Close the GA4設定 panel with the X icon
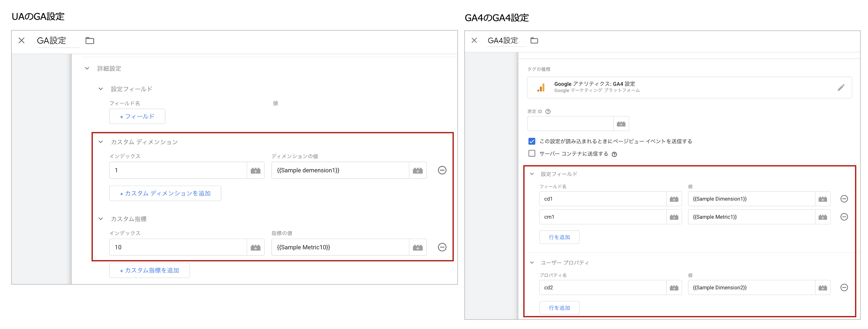Screen dimensions: 868x329 point(474,41)
